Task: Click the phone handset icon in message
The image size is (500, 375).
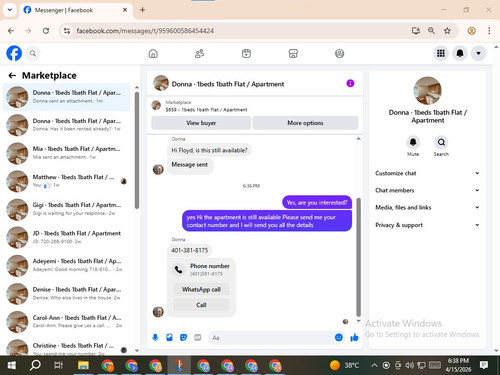Action: click(178, 269)
